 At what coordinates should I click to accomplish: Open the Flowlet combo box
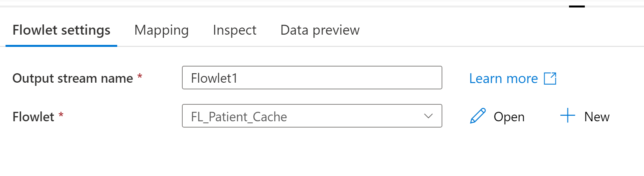pos(312,116)
